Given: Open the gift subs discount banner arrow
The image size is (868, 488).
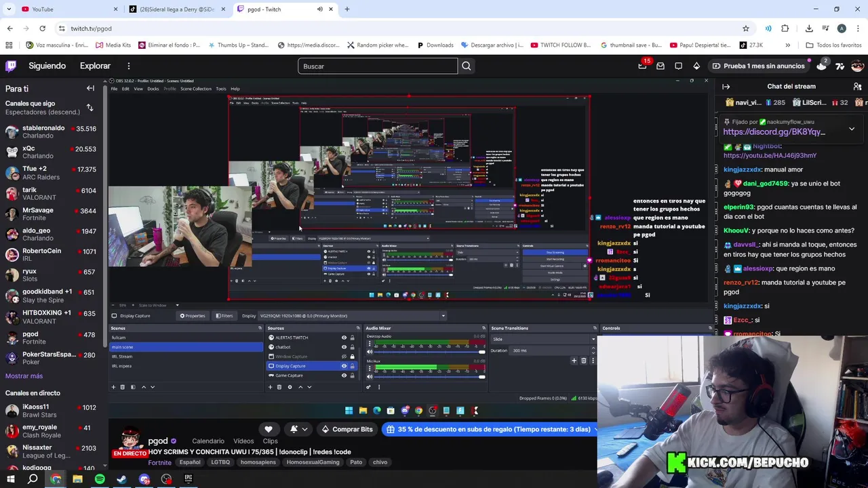Looking at the screenshot, I should [595, 429].
